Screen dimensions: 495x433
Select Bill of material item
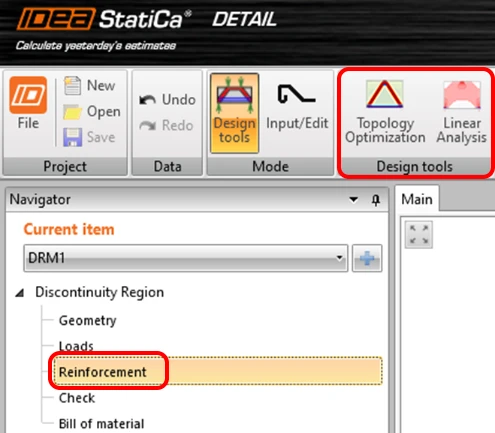pos(102,424)
